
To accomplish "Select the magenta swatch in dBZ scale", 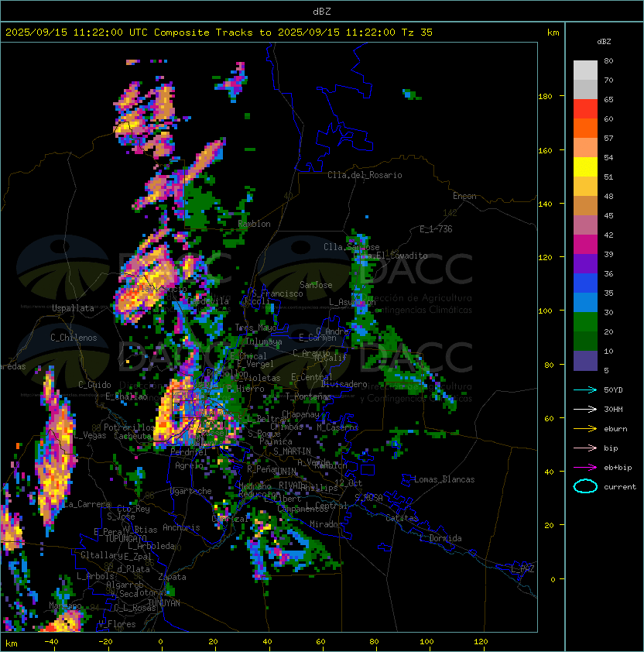I will 585,245.
